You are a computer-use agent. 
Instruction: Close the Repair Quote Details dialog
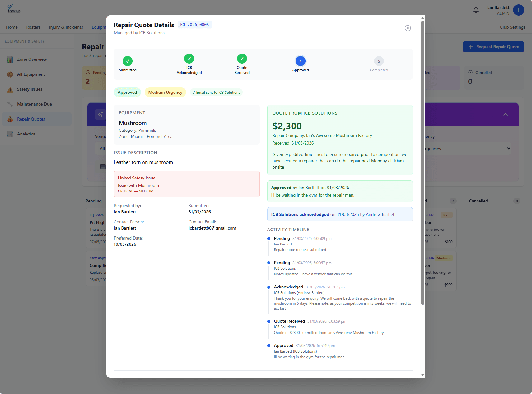pos(408,28)
